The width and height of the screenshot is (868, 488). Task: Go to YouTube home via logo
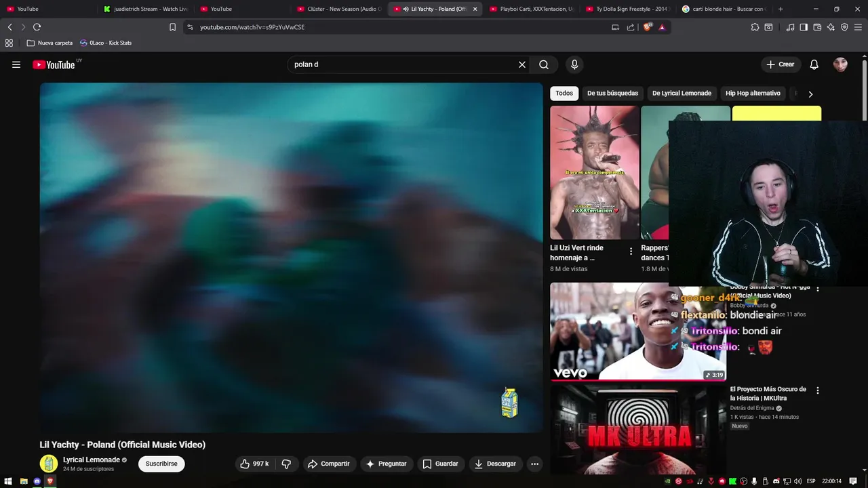(x=54, y=64)
